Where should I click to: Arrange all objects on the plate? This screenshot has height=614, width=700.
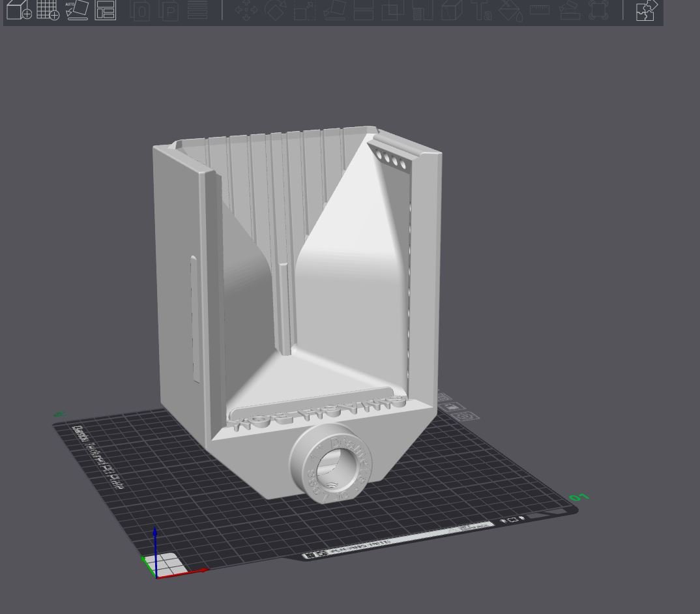(106, 12)
